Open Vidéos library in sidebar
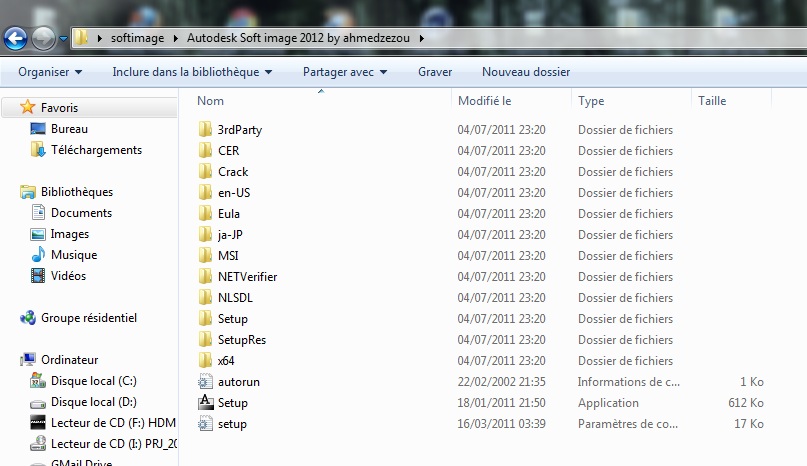Viewport: 807px width, 466px height. (x=68, y=276)
